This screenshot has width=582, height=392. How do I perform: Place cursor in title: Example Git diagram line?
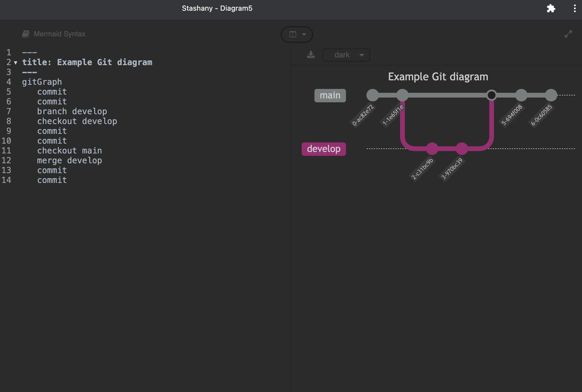87,62
